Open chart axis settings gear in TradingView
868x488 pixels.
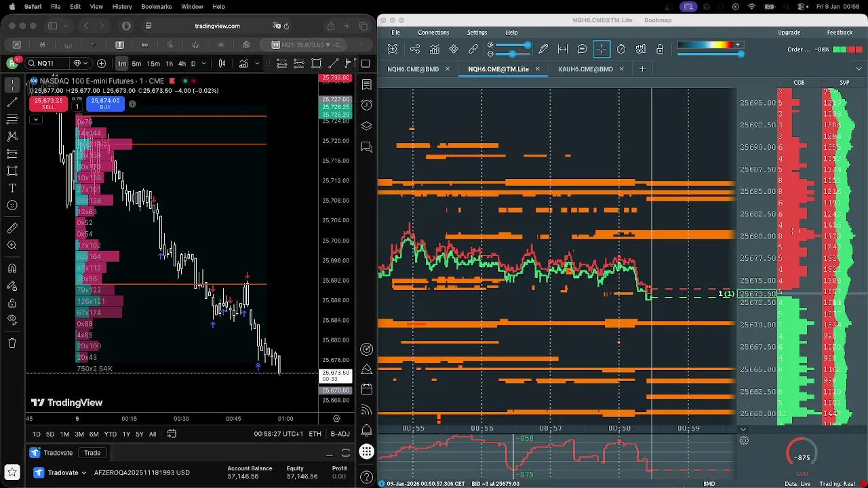point(337,420)
